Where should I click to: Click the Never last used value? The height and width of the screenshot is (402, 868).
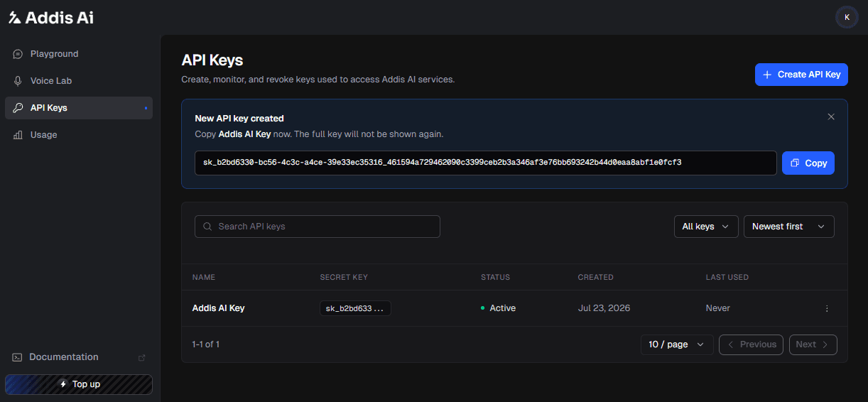click(718, 308)
